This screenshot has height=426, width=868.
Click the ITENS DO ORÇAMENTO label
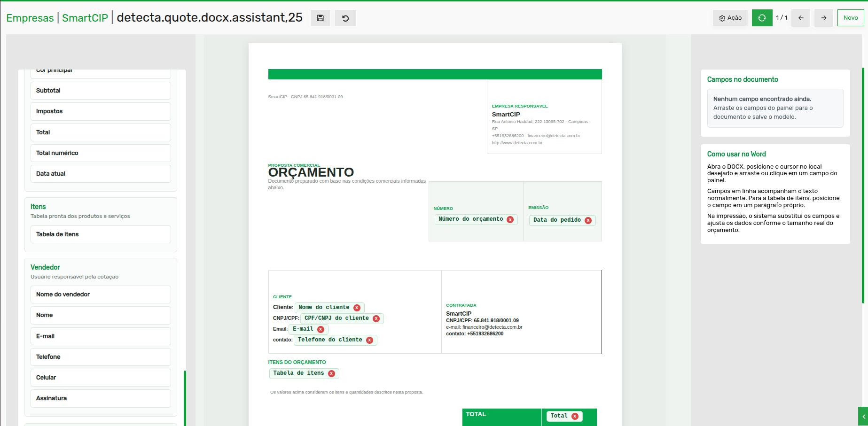click(x=297, y=362)
